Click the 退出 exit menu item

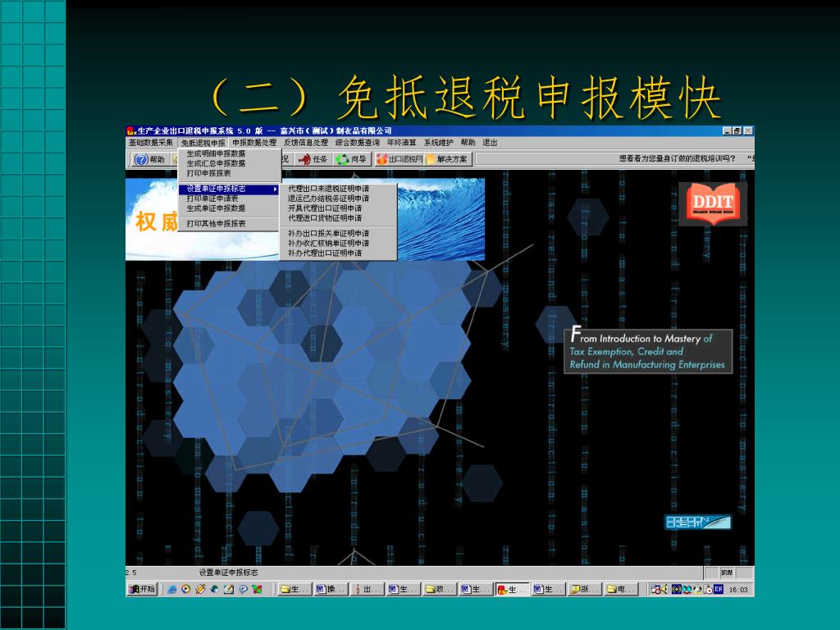[x=490, y=143]
